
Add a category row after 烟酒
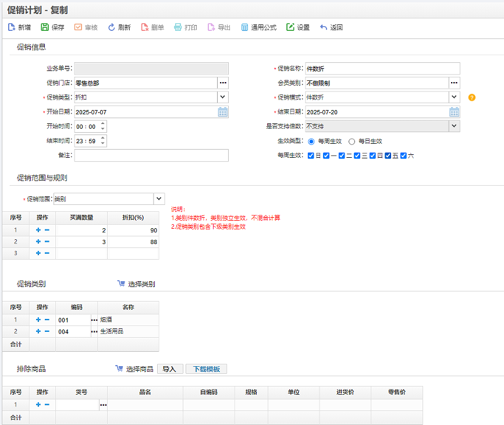tap(38, 320)
